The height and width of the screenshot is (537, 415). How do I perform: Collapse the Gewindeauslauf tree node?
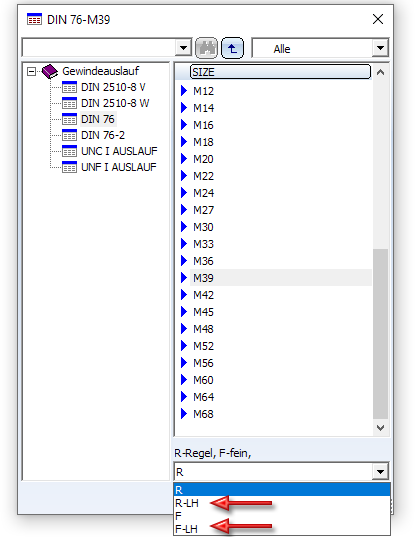[32, 71]
